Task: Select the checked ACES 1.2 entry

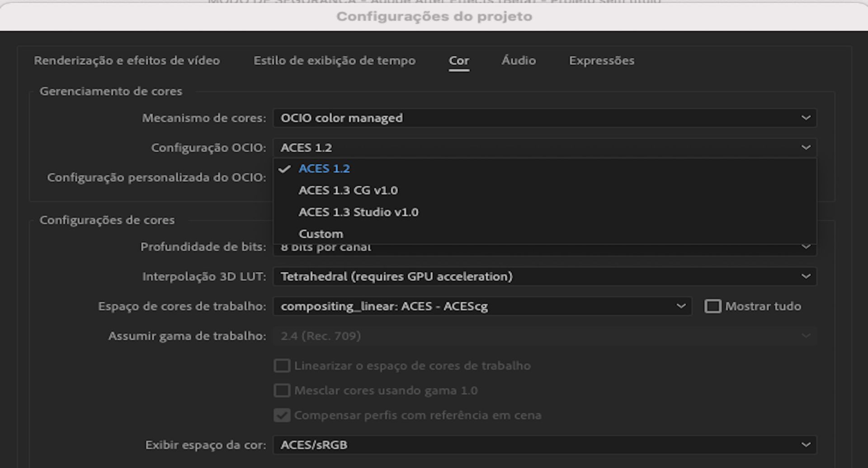Action: pyautogui.click(x=325, y=168)
